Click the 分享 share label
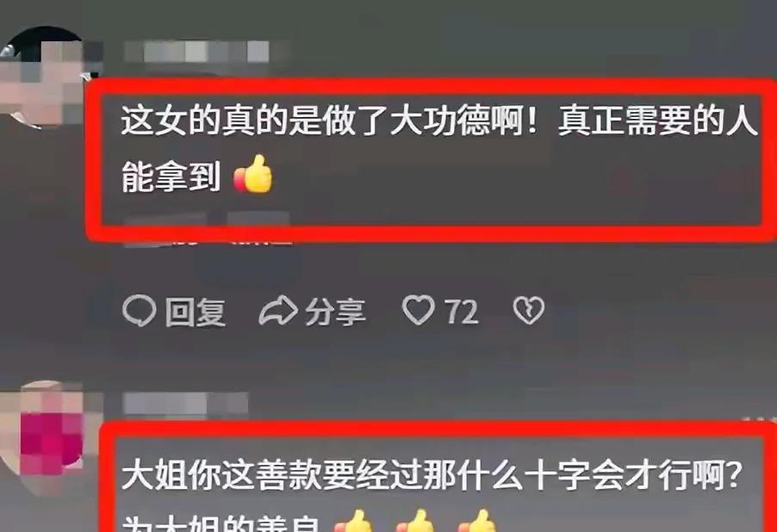This screenshot has height=532, width=777. point(335,312)
